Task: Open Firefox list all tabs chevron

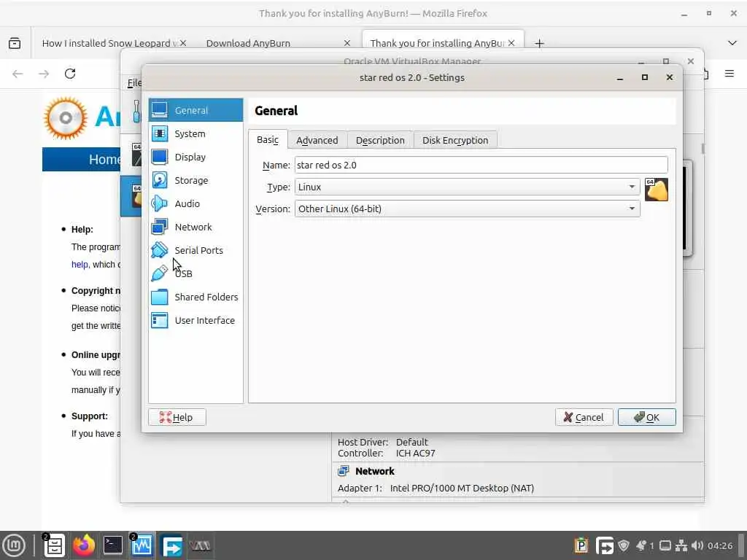Action: (x=732, y=43)
